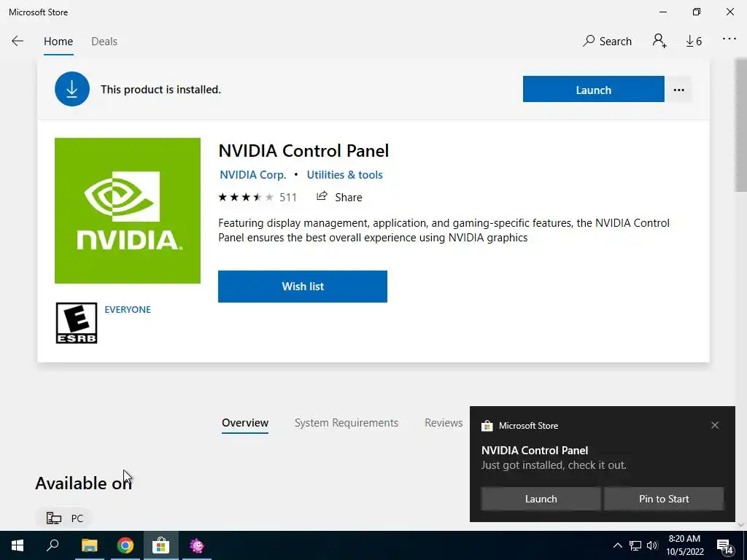The image size is (747, 560).
Task: Click the page vertical scrollbar thumb
Action: point(741,125)
